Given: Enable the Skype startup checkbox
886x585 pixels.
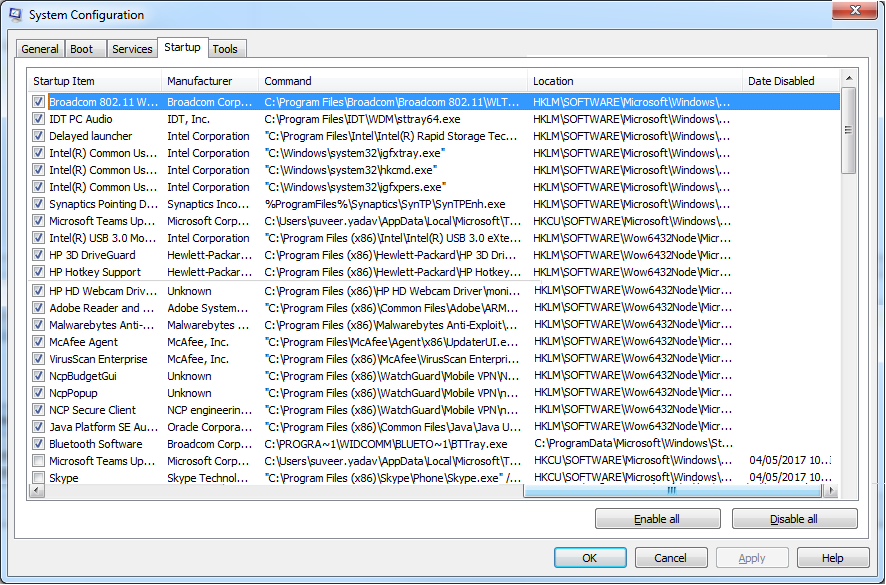Looking at the screenshot, I should click(x=38, y=478).
